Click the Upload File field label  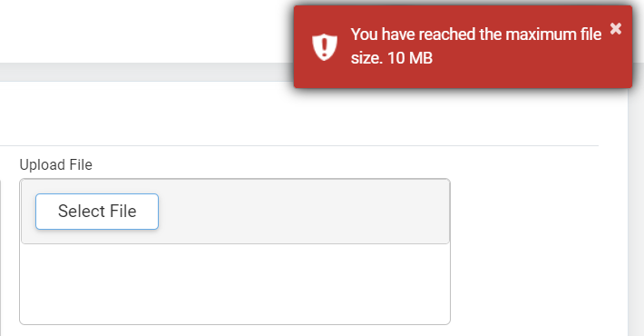[56, 165]
